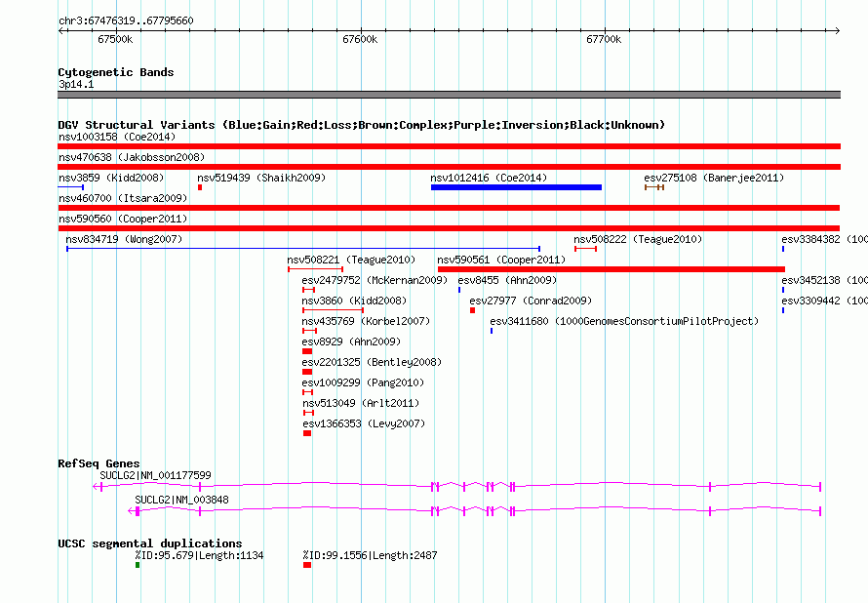
Task: Click the blue esv3411680 1000Genomes marker
Action: click(x=491, y=331)
